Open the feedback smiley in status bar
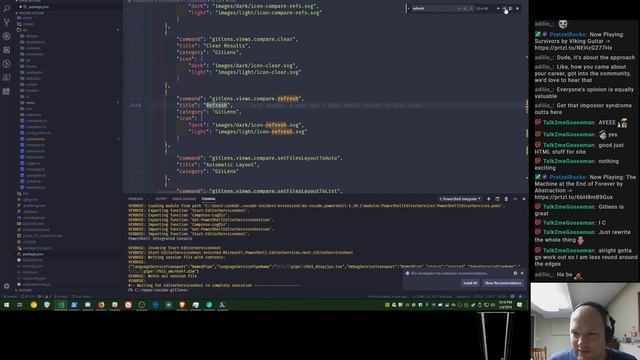 click(x=513, y=297)
